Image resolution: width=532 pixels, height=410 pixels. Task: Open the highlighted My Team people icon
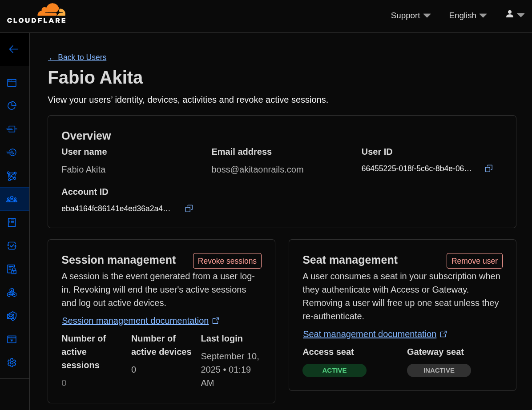pyautogui.click(x=12, y=199)
